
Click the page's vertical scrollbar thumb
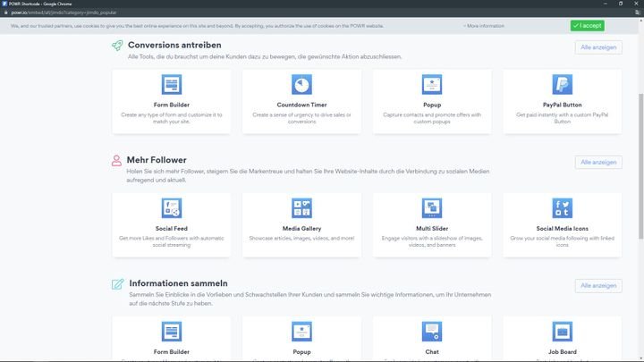pyautogui.click(x=640, y=166)
